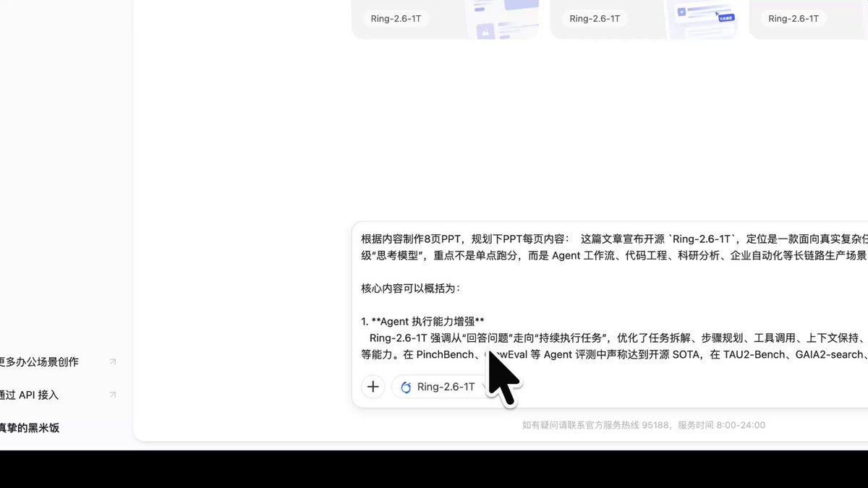The height and width of the screenshot is (488, 868).
Task: Open the 更多办公场景创作 link
Action: tap(39, 361)
